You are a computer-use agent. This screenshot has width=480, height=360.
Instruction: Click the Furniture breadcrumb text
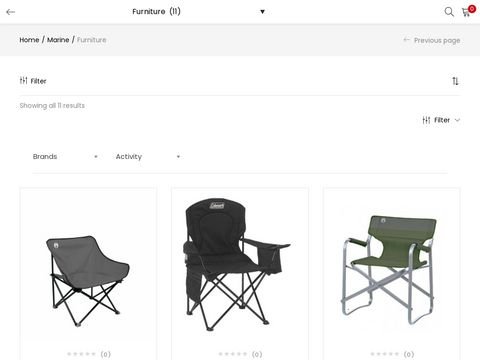92,40
